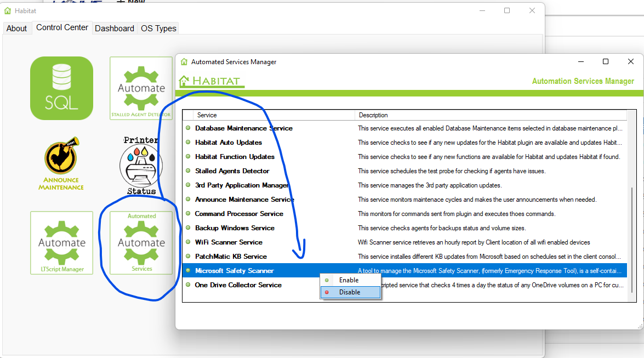Click description 'This service manages the 3rd party'

(x=430, y=185)
